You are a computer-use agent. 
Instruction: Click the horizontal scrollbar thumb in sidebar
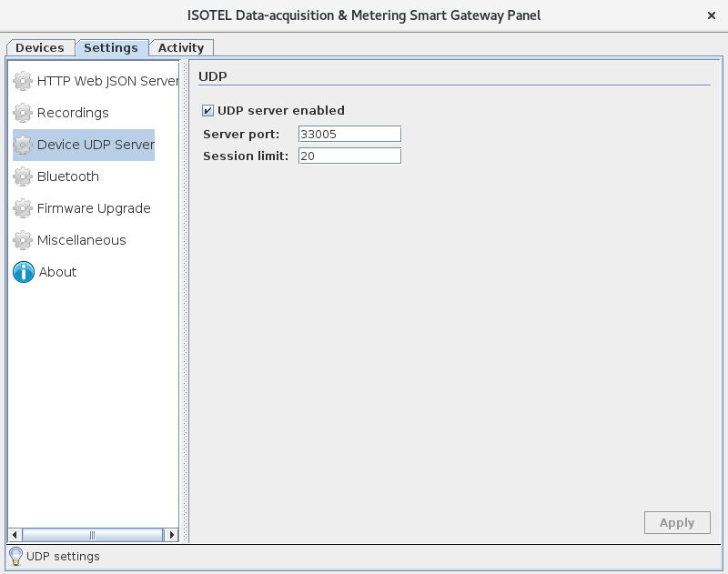[93, 535]
